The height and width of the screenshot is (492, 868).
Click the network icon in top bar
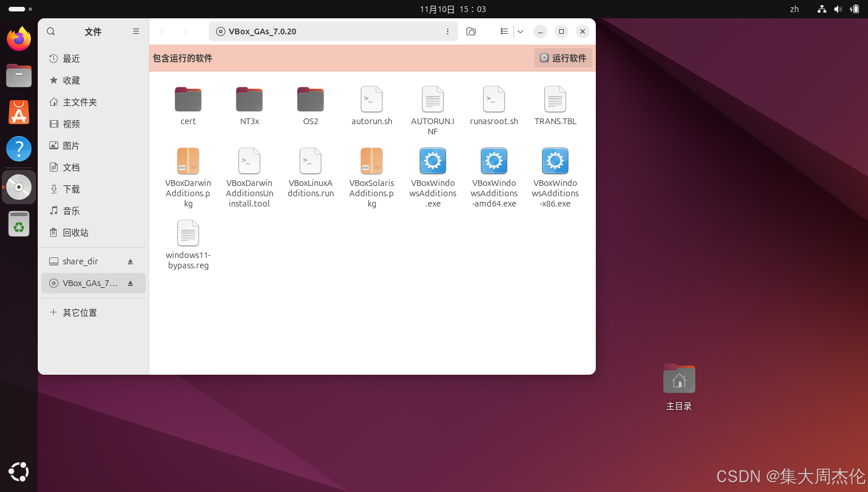coord(822,9)
